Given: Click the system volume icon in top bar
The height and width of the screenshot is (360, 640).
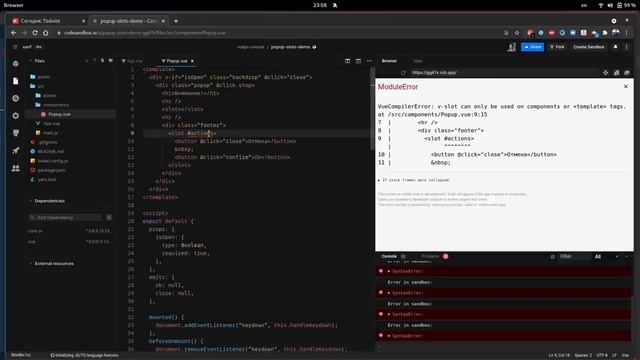Looking at the screenshot, I should (610, 5).
